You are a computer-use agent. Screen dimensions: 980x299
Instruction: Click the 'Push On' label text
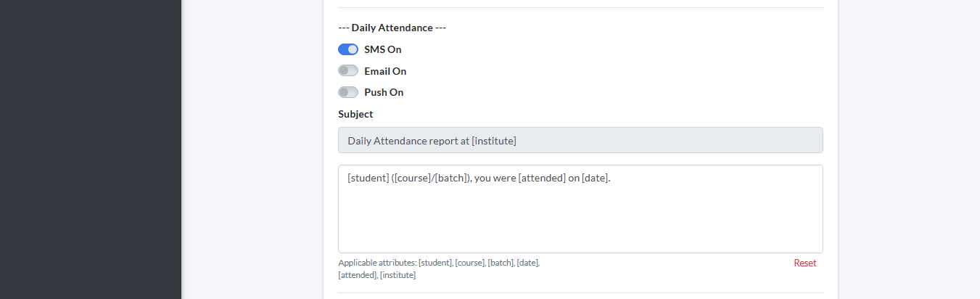[x=384, y=92]
